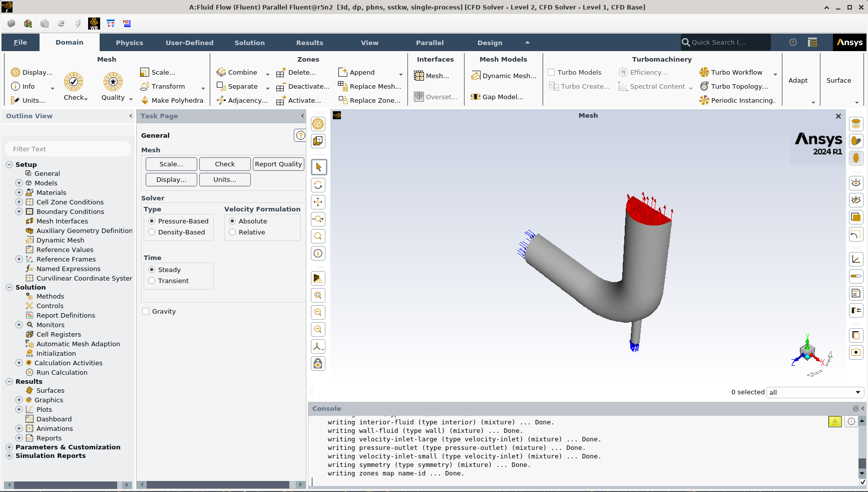Viewport: 868px width, 492px height.
Task: Open the mesh Quality icon in ribbon
Action: [x=113, y=82]
